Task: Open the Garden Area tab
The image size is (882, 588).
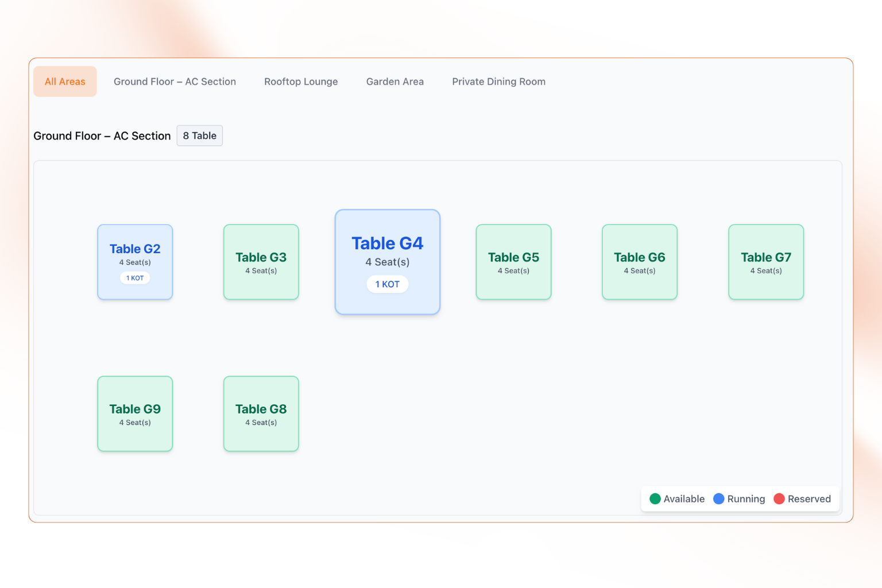Action: coord(394,81)
